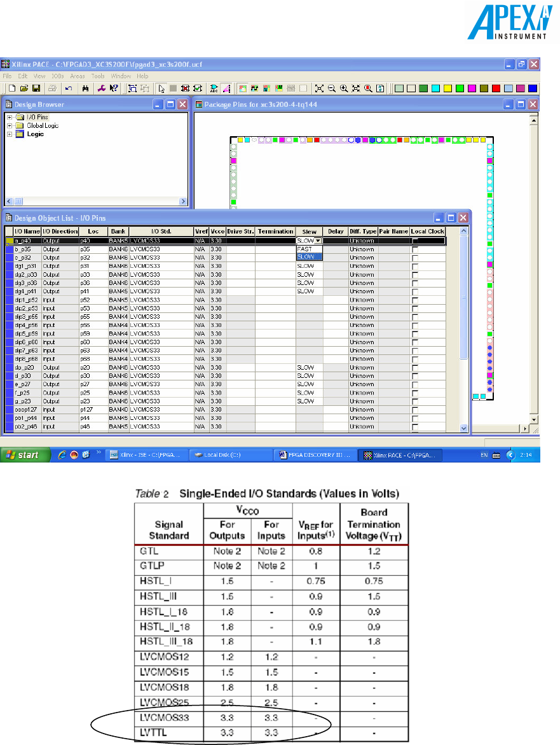
Task: Click the Design Object List title icon
Action: pyautogui.click(x=8, y=218)
